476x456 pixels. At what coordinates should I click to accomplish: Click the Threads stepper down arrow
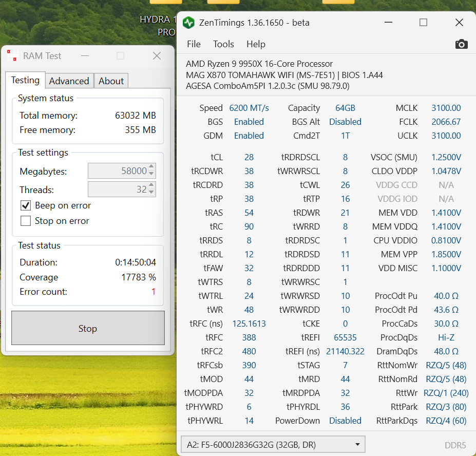tap(151, 193)
